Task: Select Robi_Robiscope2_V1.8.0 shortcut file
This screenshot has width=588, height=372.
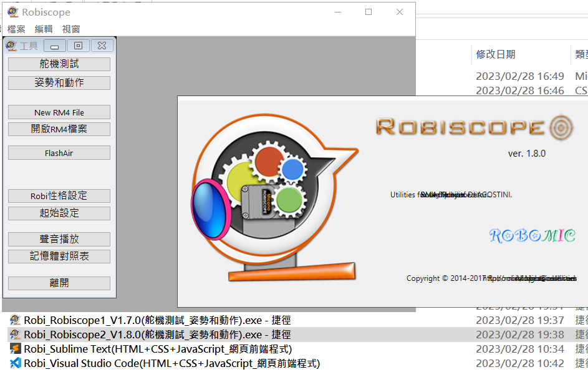Action: (158, 335)
